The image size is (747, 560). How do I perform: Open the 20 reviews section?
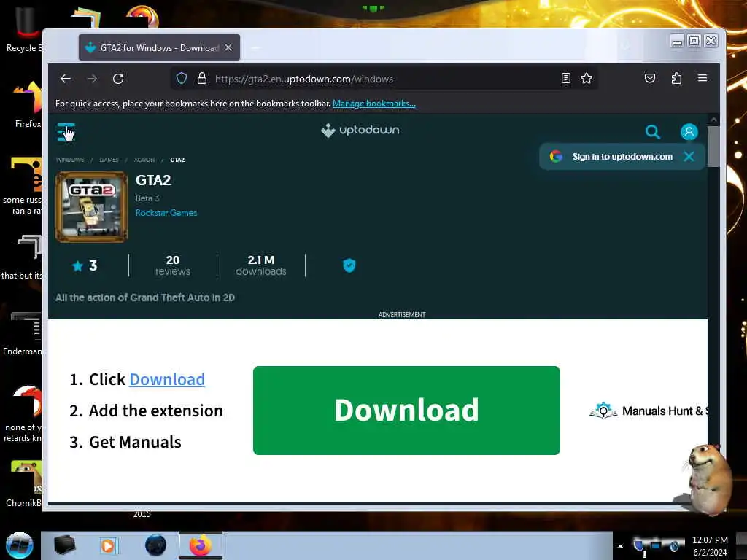click(x=172, y=265)
